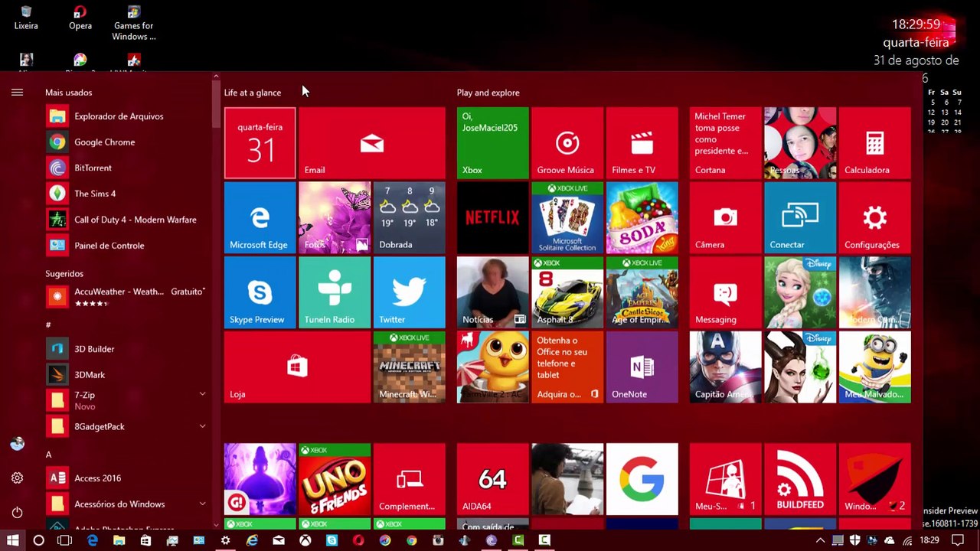Launch the Netflix tile
Screen dimensions: 980x551
point(492,217)
